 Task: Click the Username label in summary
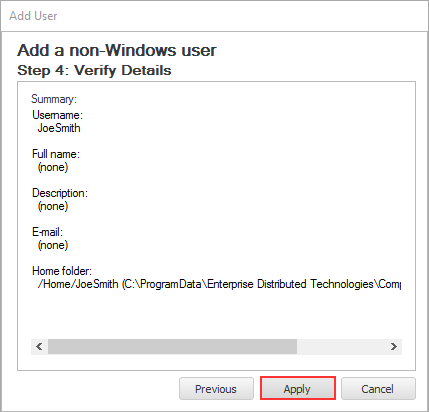click(57, 115)
